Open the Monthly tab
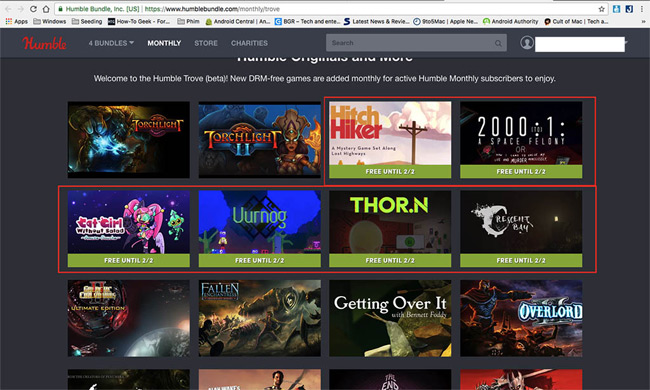Image resolution: width=650 pixels, height=390 pixels. 164,43
